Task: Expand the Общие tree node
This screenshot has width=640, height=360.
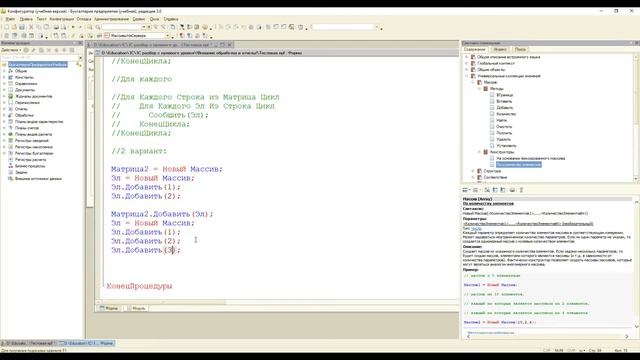Action: (x=4, y=71)
